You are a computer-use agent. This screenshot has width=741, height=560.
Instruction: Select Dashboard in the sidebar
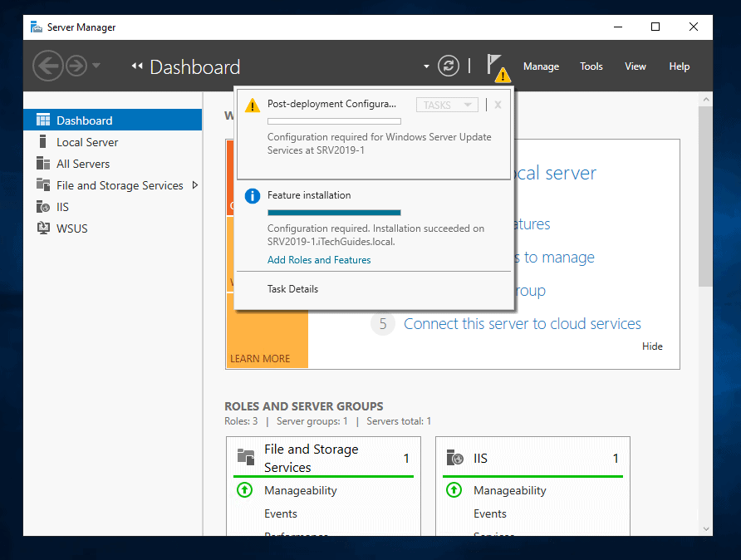tap(83, 119)
